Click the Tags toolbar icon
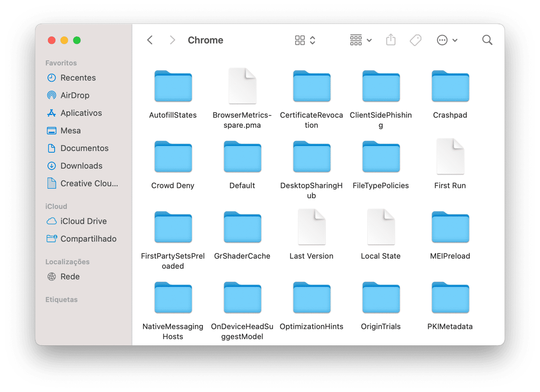The image size is (540, 392). [x=416, y=40]
